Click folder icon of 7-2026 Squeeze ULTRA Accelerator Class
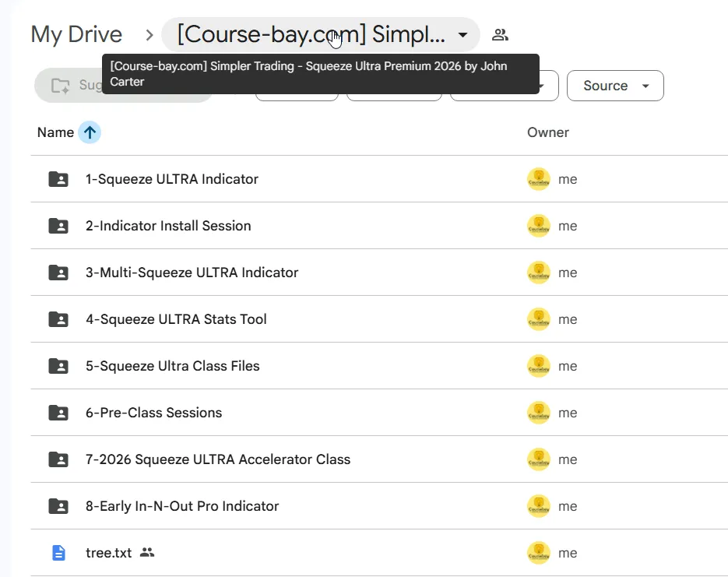 (58, 459)
